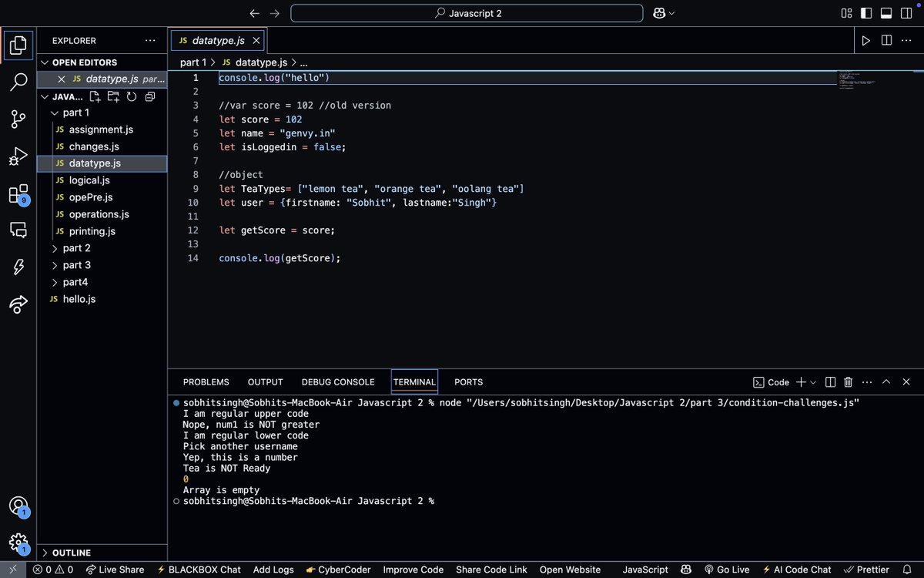Close the datatype.js editor tab
This screenshot has width=924, height=578.
click(256, 40)
